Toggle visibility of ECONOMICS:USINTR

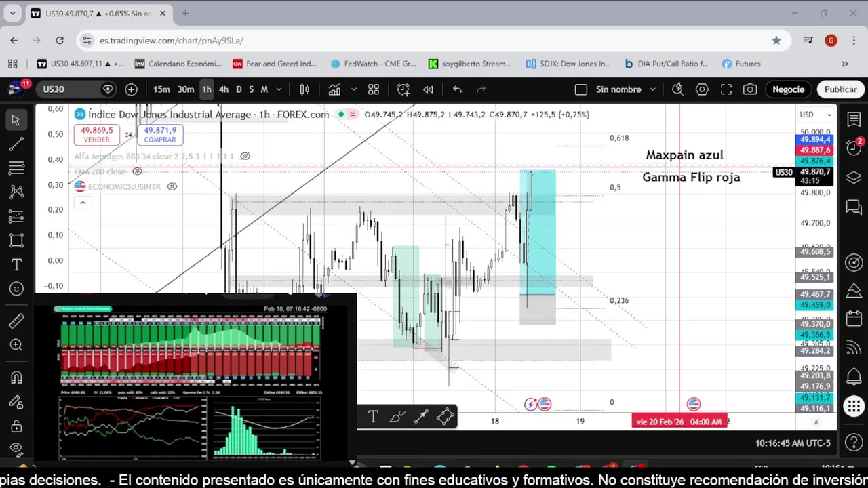[x=172, y=186]
